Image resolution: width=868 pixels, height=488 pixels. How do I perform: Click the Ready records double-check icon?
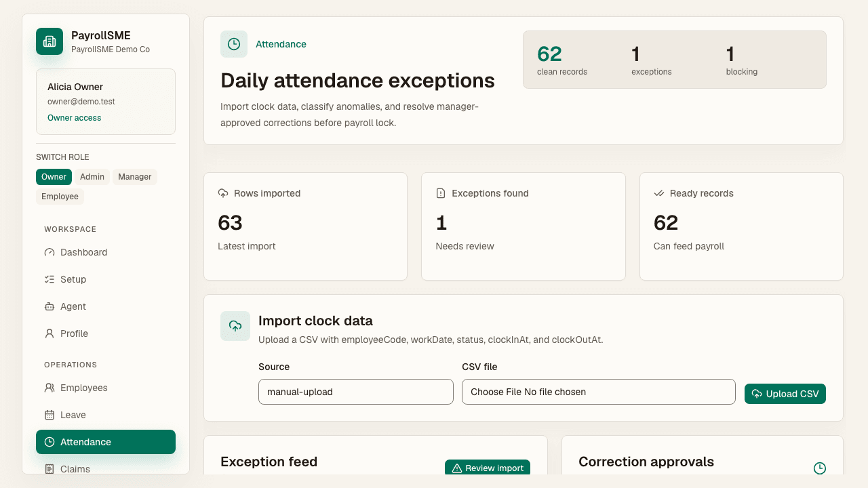(x=659, y=193)
